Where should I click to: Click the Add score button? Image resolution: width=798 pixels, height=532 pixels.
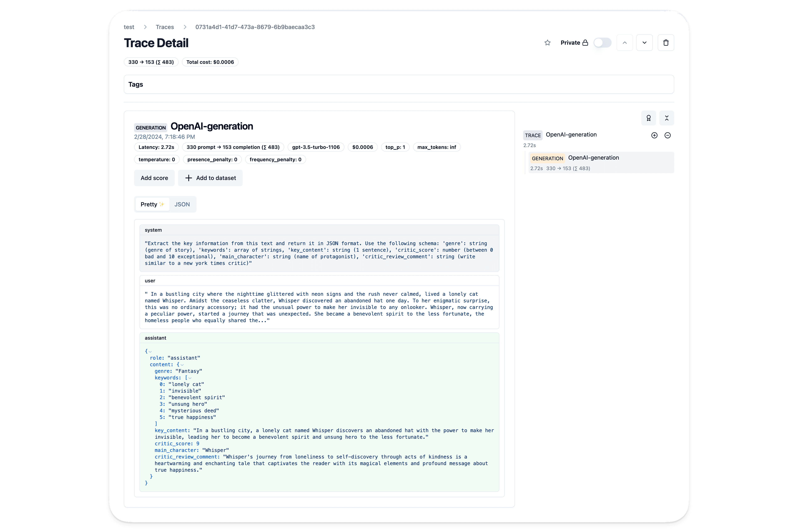(x=154, y=178)
